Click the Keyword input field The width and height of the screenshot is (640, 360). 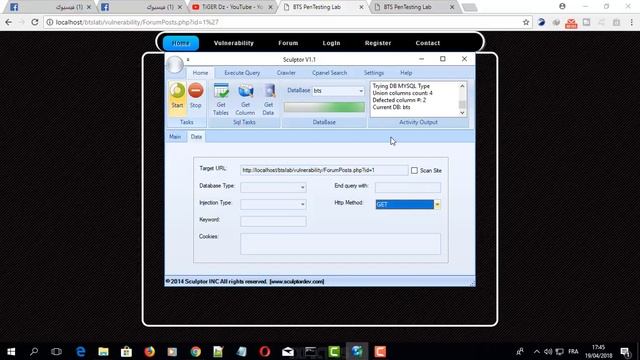pos(273,221)
